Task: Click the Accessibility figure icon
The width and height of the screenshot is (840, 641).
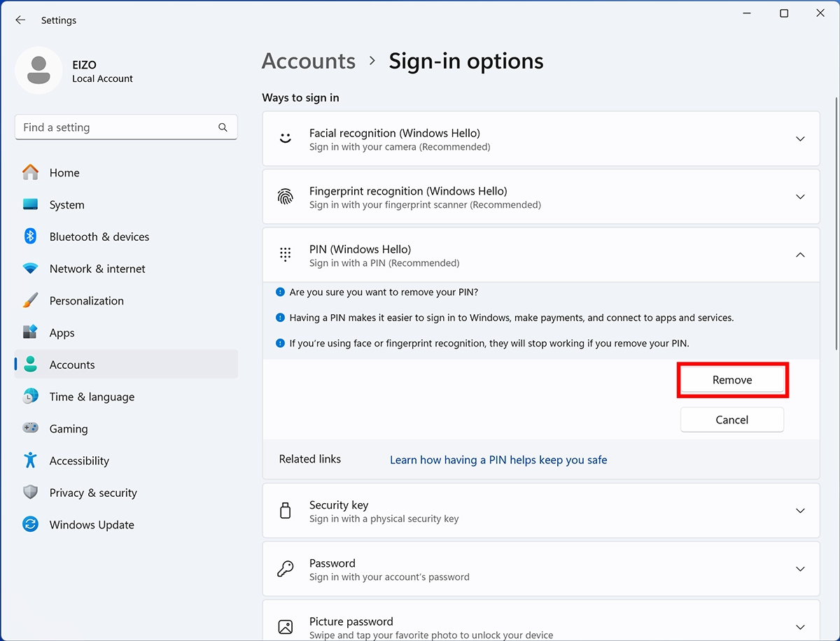Action: tap(30, 460)
